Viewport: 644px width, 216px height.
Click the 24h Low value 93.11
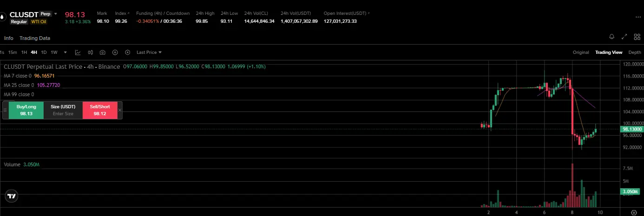click(226, 21)
